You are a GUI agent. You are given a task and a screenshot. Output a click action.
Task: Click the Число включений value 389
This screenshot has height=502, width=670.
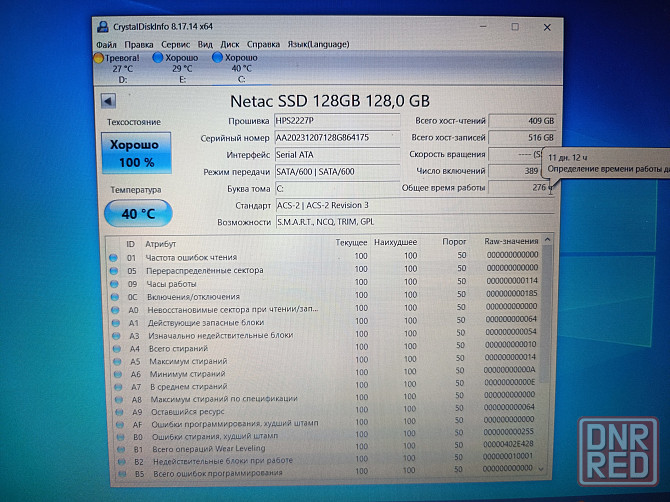[x=515, y=171]
